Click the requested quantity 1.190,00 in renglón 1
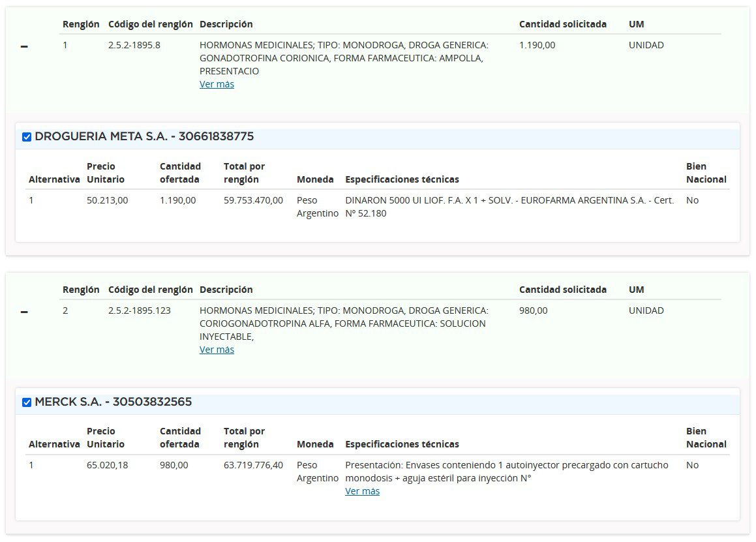The height and width of the screenshot is (542, 756). pyautogui.click(x=537, y=45)
